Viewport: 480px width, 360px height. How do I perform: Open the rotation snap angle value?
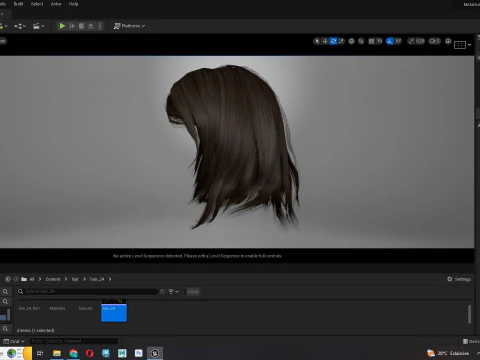pos(398,41)
